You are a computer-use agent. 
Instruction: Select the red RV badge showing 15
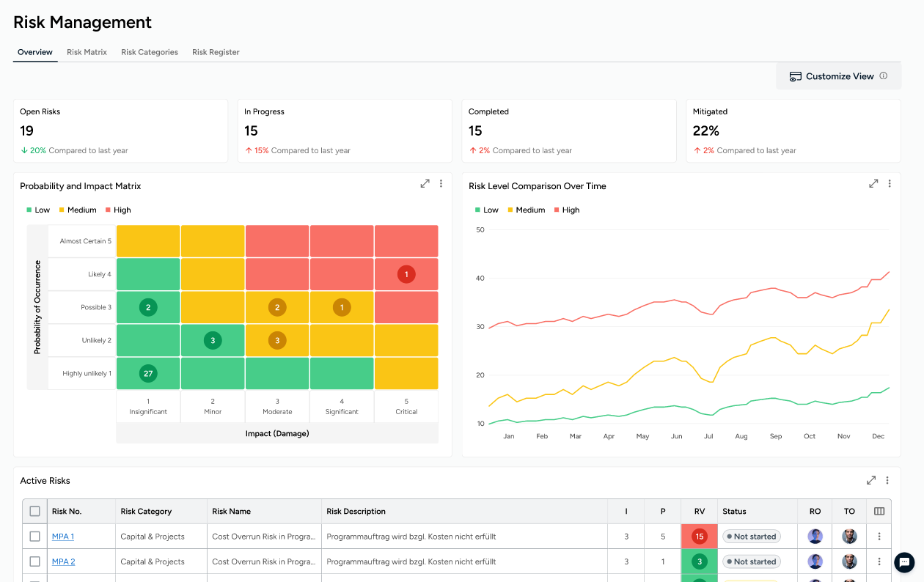(699, 536)
